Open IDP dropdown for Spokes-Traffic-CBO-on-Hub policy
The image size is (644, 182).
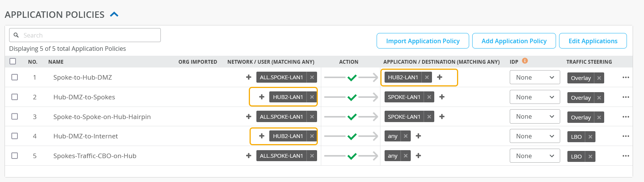[x=534, y=156]
